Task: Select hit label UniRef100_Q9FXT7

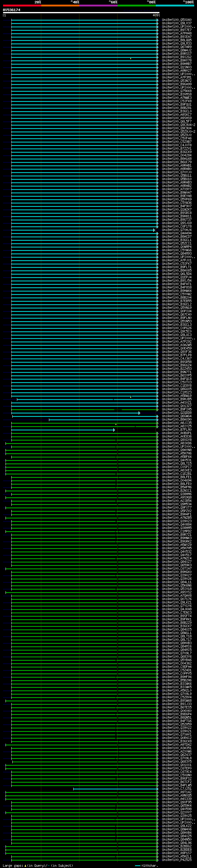Action: [x=176, y=508]
